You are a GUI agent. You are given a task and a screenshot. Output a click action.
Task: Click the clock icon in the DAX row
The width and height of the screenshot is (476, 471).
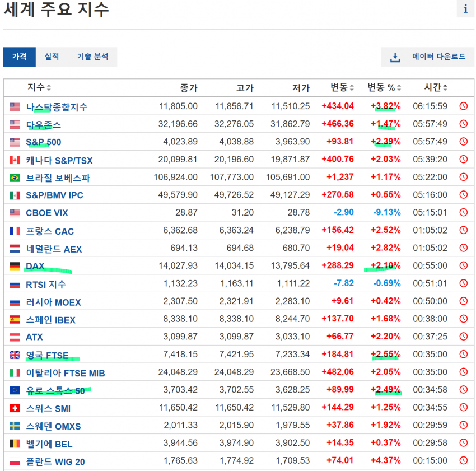pyautogui.click(x=464, y=265)
